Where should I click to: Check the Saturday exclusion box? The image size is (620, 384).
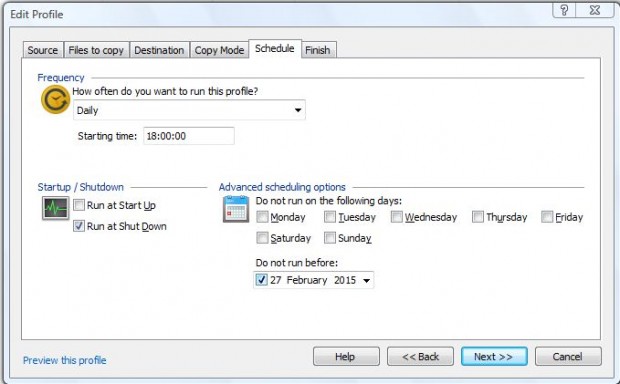(x=262, y=238)
